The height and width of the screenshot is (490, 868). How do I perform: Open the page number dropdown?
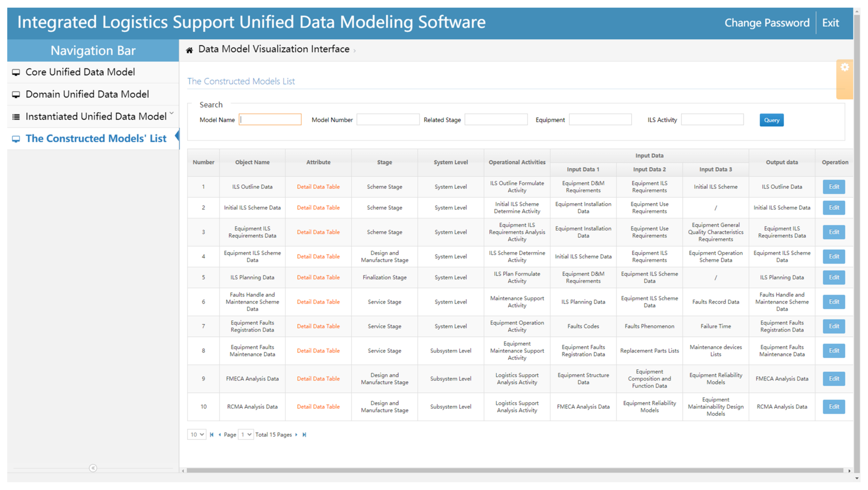coord(246,435)
